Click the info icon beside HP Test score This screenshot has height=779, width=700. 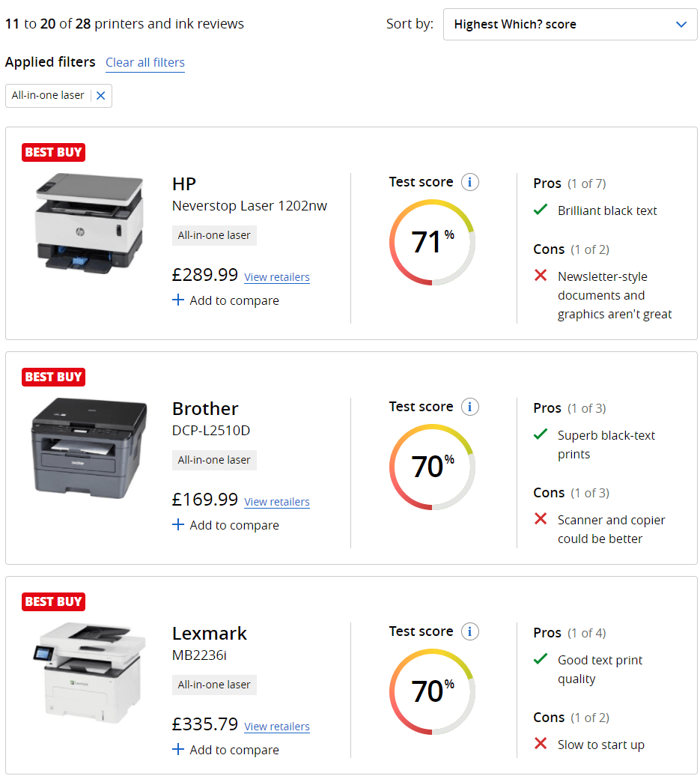coord(469,182)
